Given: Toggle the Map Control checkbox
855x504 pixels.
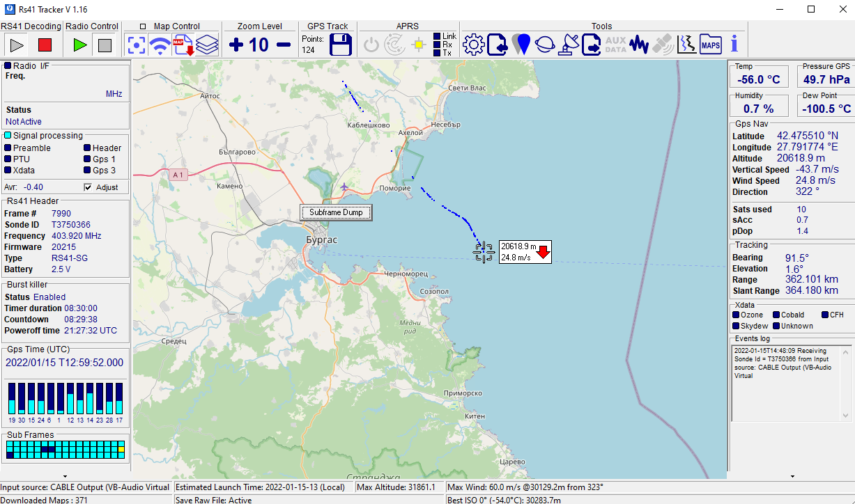Looking at the screenshot, I should click(143, 26).
